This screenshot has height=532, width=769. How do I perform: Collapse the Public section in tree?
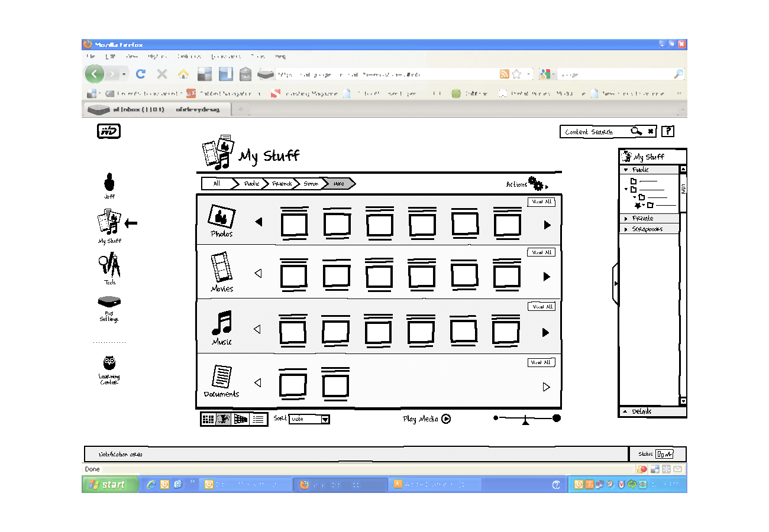[x=626, y=170]
